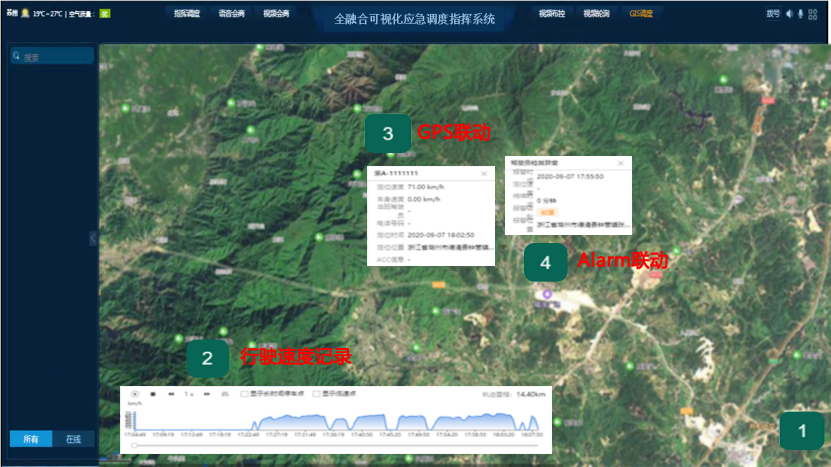
Task: Click the track playback progress slider handle
Action: pos(134,446)
